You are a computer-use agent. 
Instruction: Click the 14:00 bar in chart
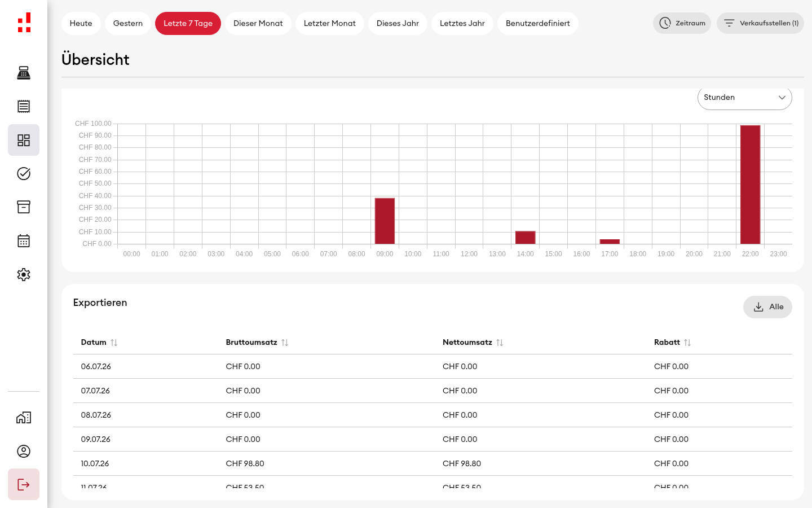526,238
